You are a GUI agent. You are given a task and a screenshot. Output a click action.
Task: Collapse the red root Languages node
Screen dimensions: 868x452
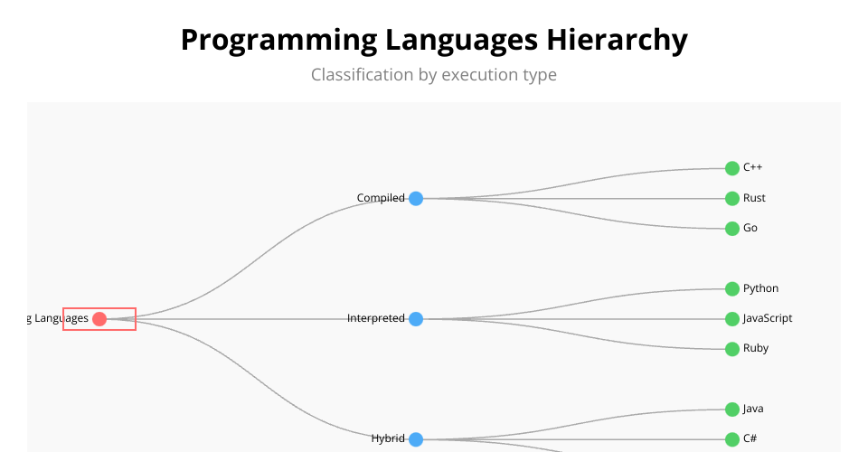coord(99,319)
